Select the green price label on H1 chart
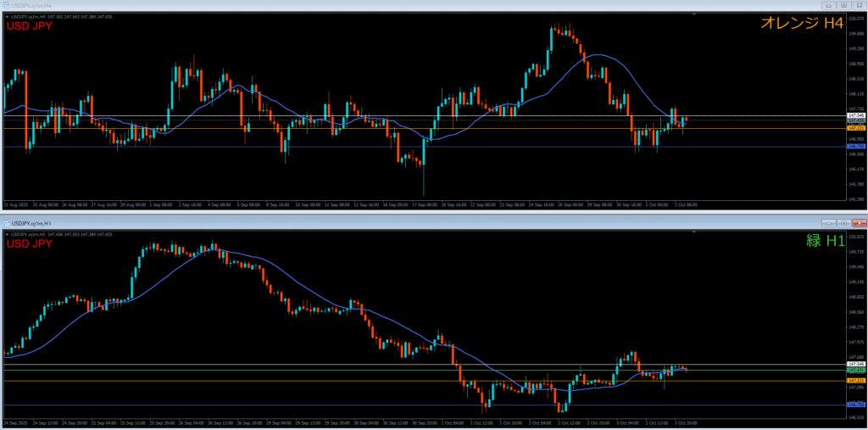868x430 pixels. tap(856, 370)
